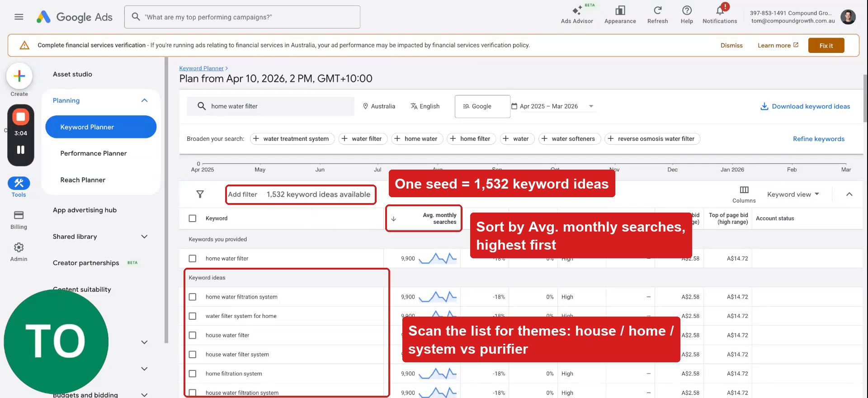Image resolution: width=868 pixels, height=398 pixels.
Task: Open the Columns selector
Action: click(x=744, y=194)
